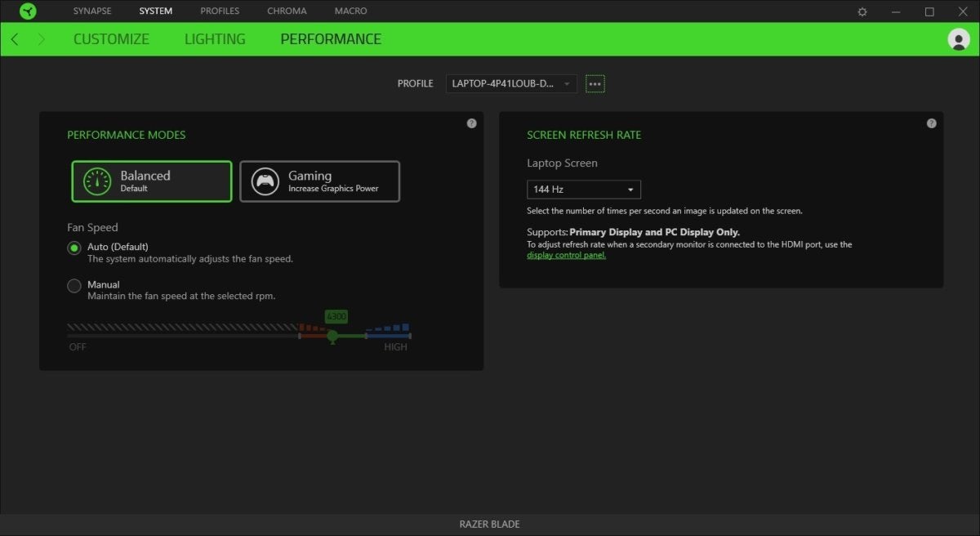980x536 pixels.
Task: Minimize the Synapse window
Action: [897, 11]
